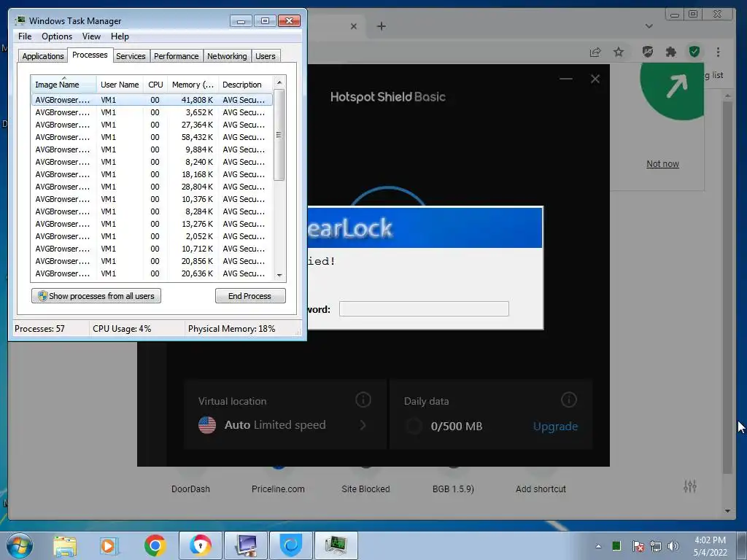747x560 pixels.
Task: Open the DoorDash shortcut
Action: pyautogui.click(x=190, y=489)
